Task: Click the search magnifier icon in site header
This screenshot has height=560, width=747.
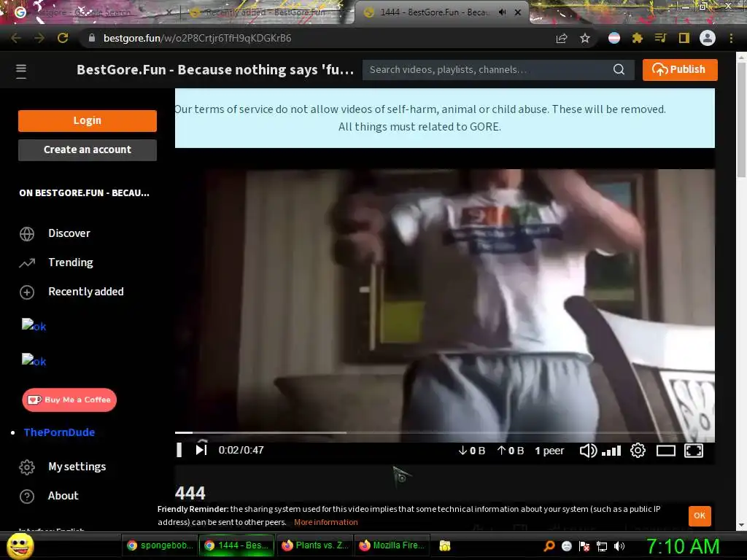Action: [619, 69]
